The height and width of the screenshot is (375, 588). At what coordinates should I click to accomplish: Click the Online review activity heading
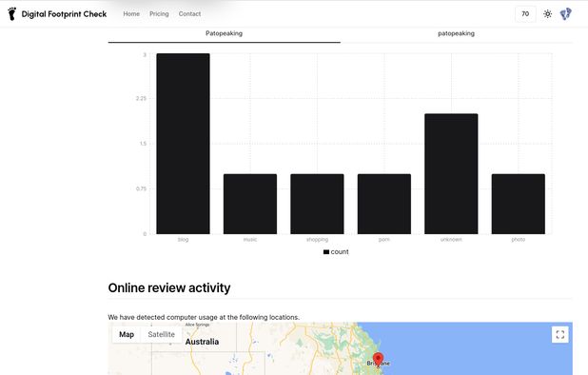tap(169, 288)
